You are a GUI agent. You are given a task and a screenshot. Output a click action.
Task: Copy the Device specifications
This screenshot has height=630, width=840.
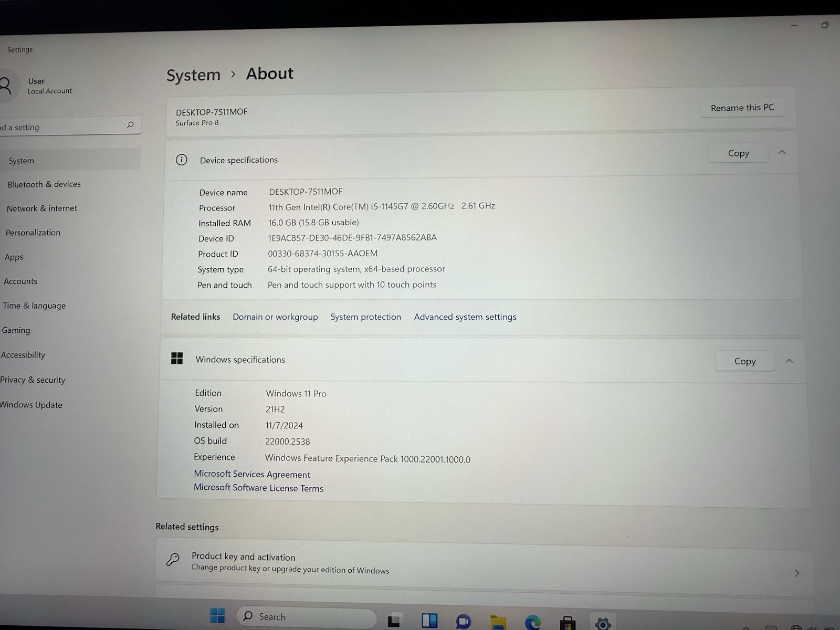[x=739, y=153]
